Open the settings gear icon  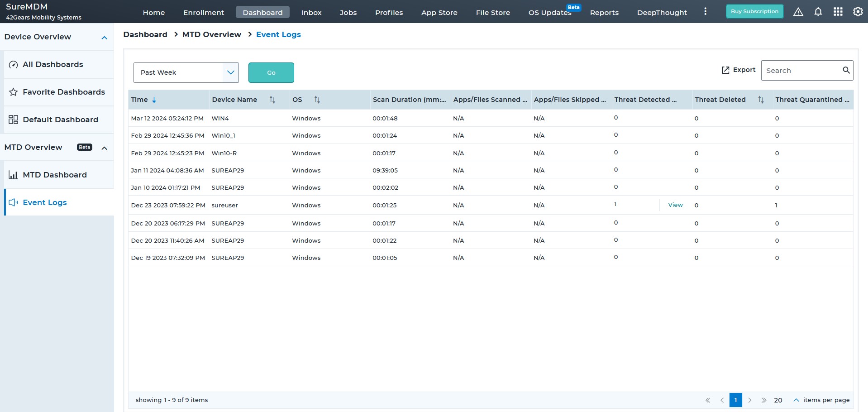[858, 12]
